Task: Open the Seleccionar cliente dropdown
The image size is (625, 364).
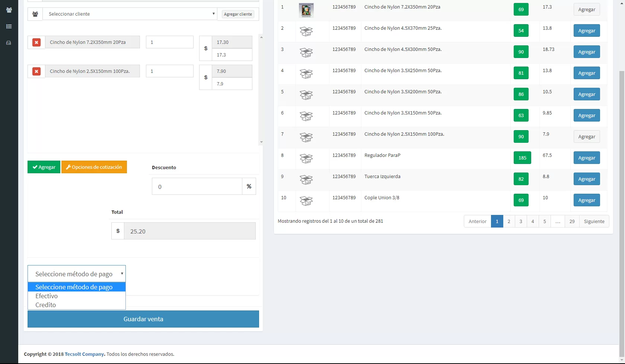Action: (x=130, y=14)
